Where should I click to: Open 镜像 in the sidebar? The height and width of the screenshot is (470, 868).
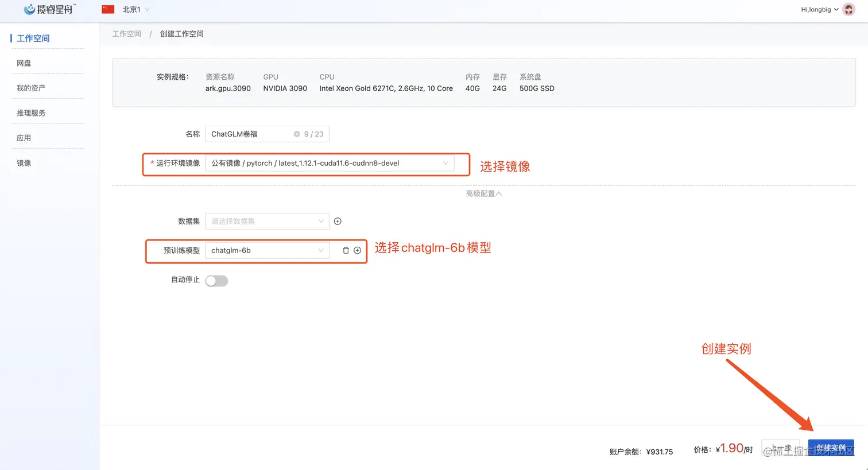pos(24,163)
